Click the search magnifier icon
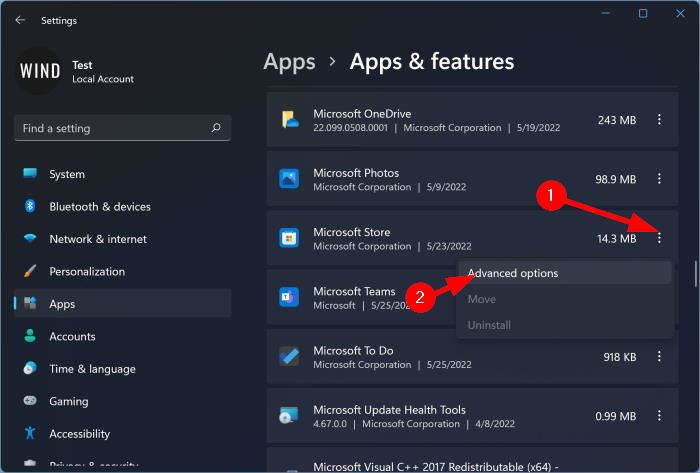The image size is (700, 473). pyautogui.click(x=216, y=128)
